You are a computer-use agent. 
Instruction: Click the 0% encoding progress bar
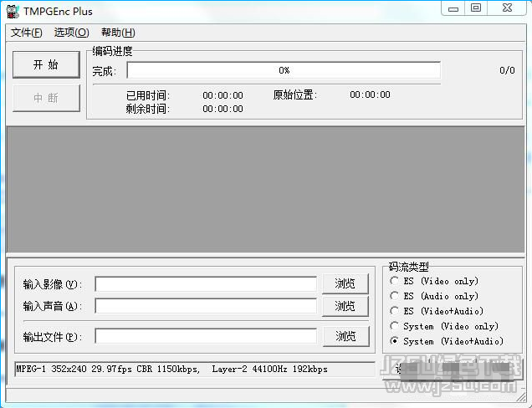(284, 70)
